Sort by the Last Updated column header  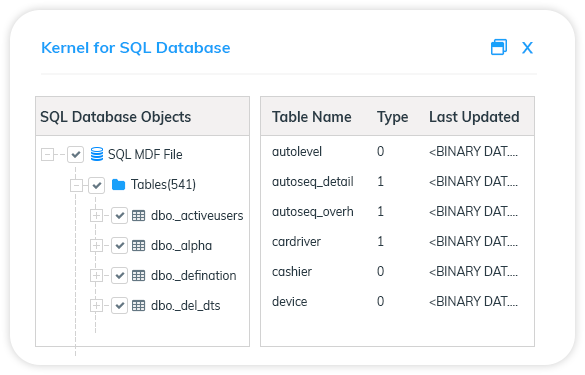[474, 117]
